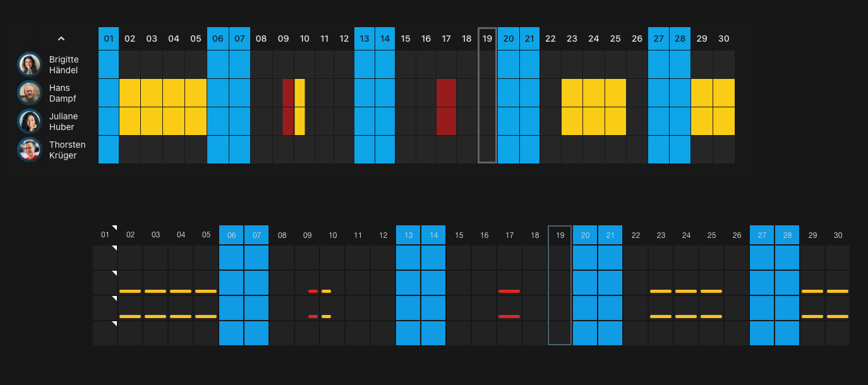
Task: Click Hans Dampf's profile picture
Action: [28, 93]
